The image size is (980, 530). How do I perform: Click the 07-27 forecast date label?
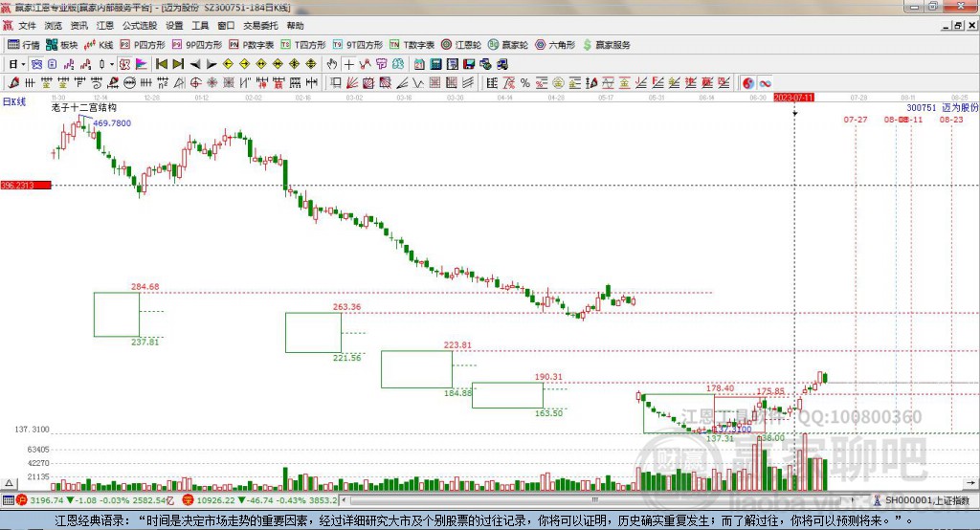pos(855,120)
